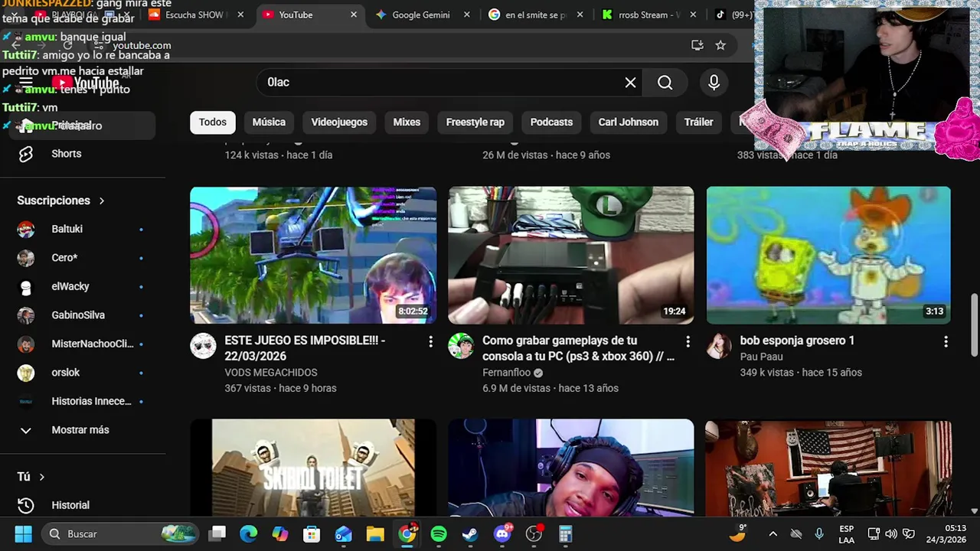This screenshot has width=980, height=551.
Task: Open options for bob esponja grosero 1
Action: pos(946,342)
